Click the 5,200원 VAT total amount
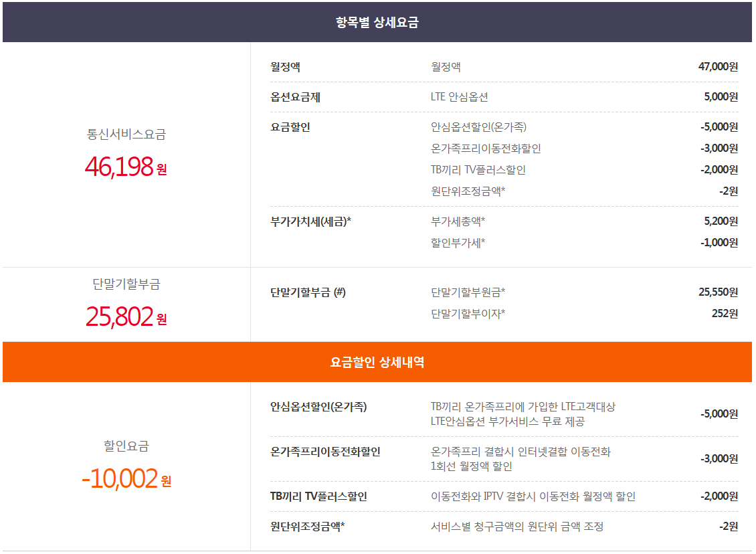 pos(721,221)
